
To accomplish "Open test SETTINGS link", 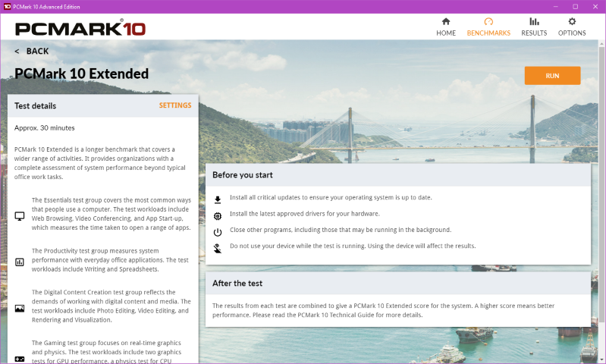I will point(175,105).
